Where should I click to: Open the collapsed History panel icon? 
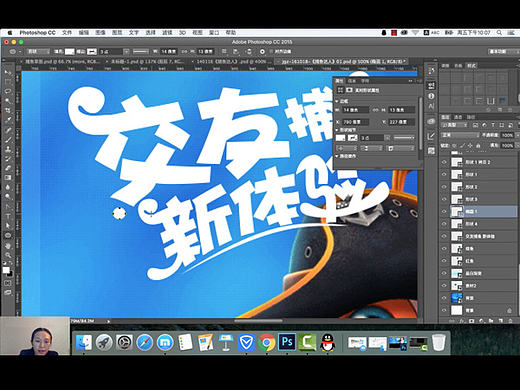coord(431,71)
